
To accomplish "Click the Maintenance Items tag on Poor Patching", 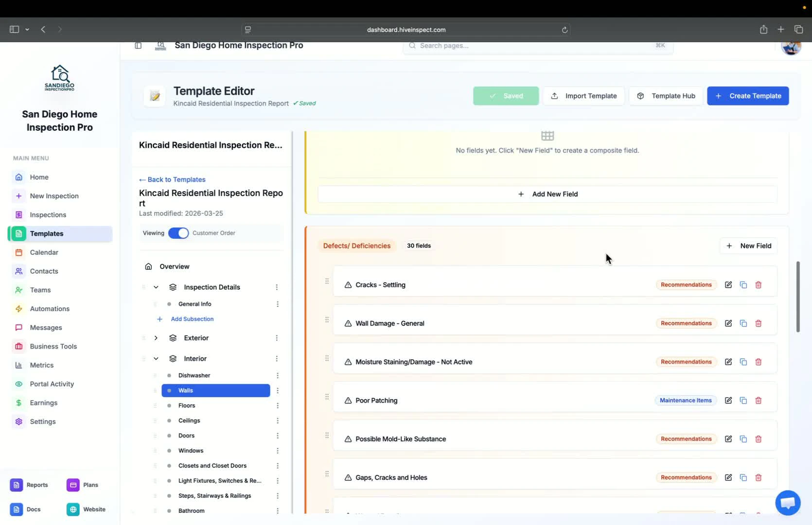I will (x=686, y=401).
